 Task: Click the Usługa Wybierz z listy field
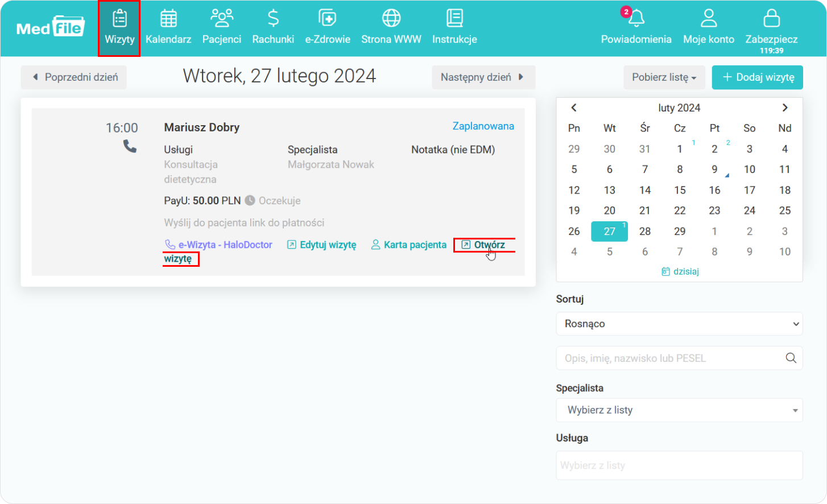[x=679, y=465]
